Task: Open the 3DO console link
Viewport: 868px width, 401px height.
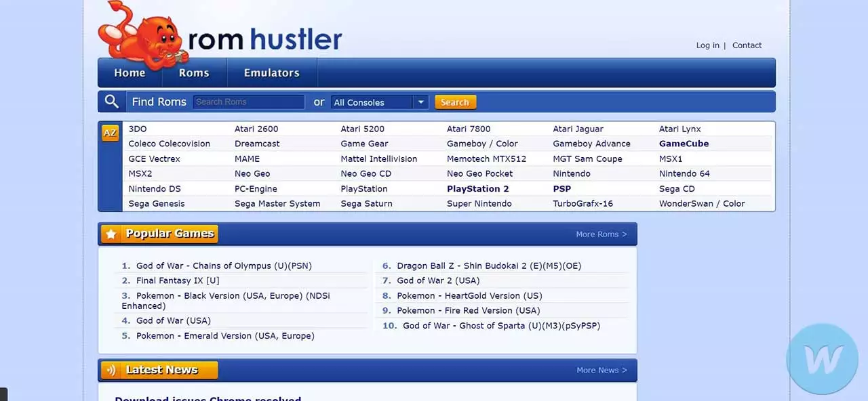Action: coord(138,129)
